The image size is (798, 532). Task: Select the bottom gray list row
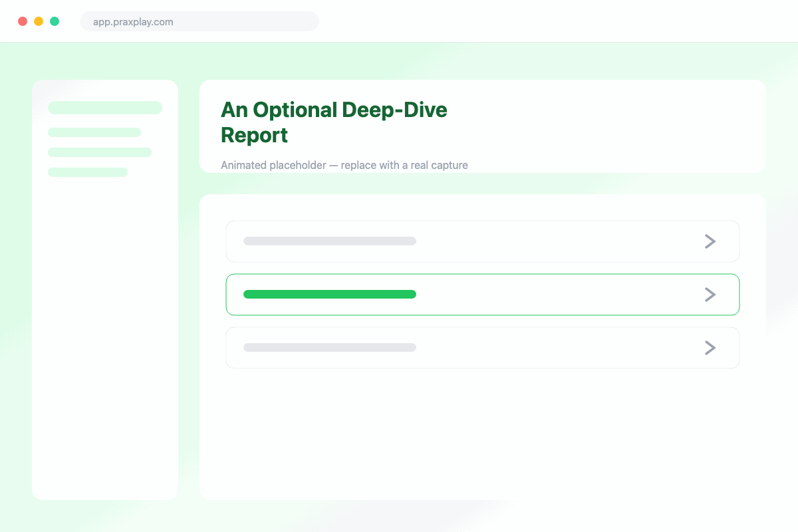coord(483,348)
